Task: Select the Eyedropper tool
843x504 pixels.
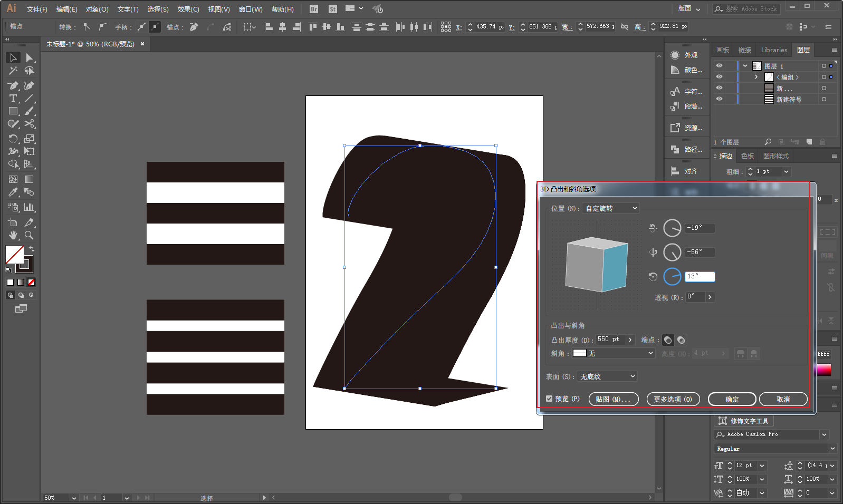Action: coord(13,192)
